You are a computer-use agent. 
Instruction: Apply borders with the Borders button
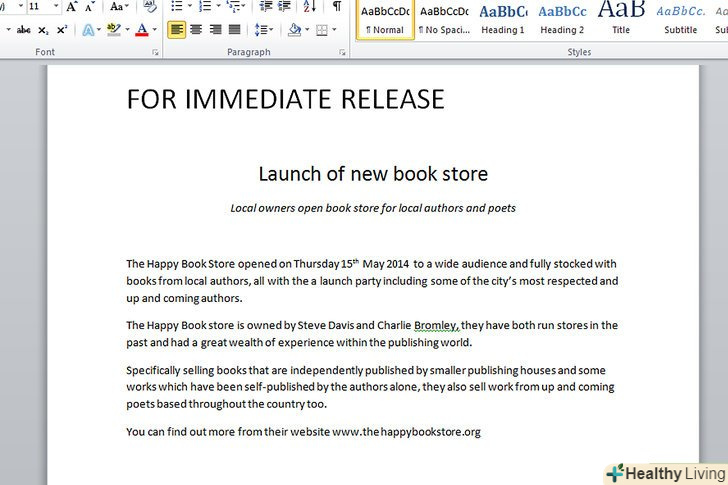click(321, 30)
